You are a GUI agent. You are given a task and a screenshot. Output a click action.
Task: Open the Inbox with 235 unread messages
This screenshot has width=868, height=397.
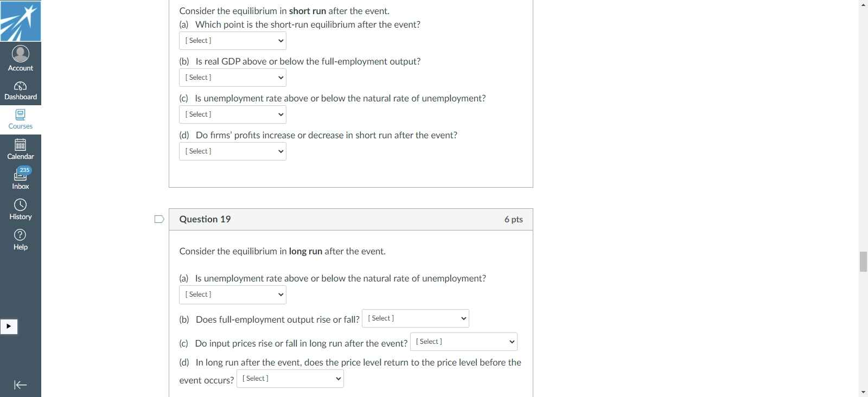(x=20, y=178)
